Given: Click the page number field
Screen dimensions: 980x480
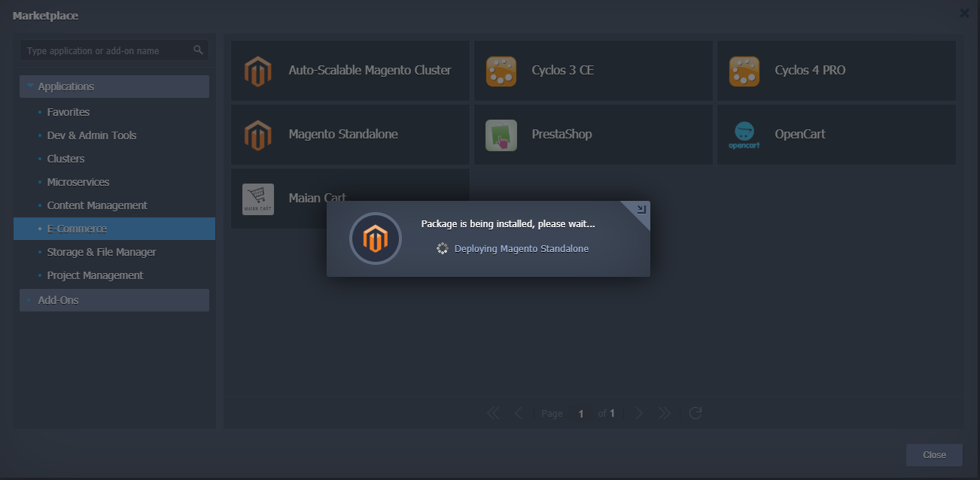Looking at the screenshot, I should pyautogui.click(x=580, y=413).
